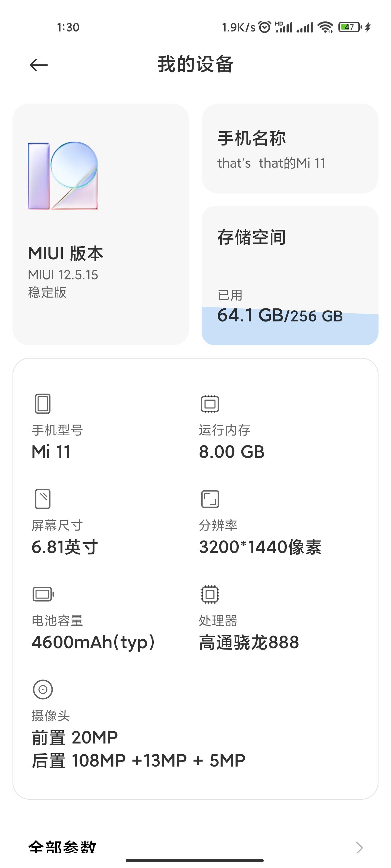Tap the battery capacity icon
This screenshot has width=391, height=868.
43,594
